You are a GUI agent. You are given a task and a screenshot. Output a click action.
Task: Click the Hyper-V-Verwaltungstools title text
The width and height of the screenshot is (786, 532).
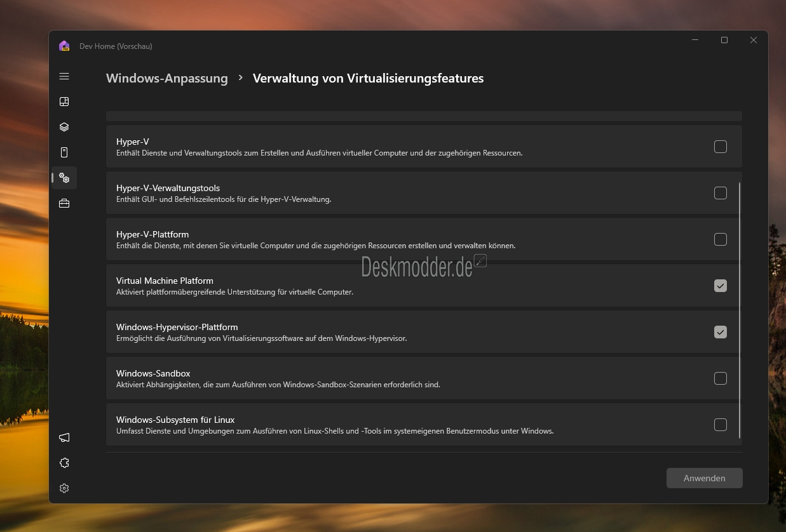click(168, 188)
